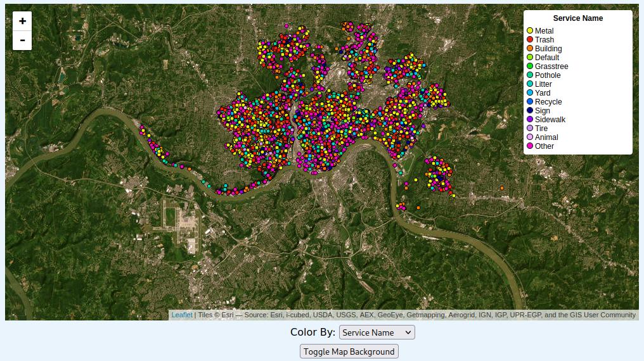The width and height of the screenshot is (644, 361).
Task: Open the Leaflet attribution link
Action: click(x=182, y=315)
